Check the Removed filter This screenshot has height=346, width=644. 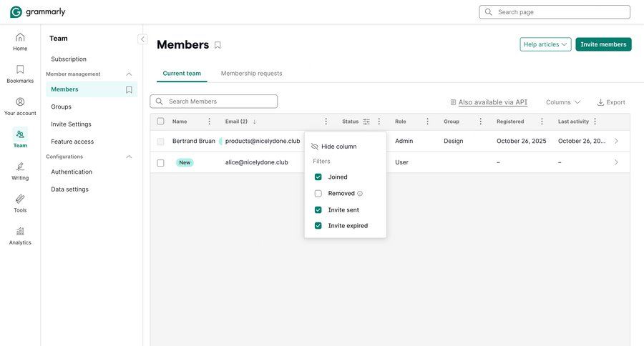tap(318, 193)
